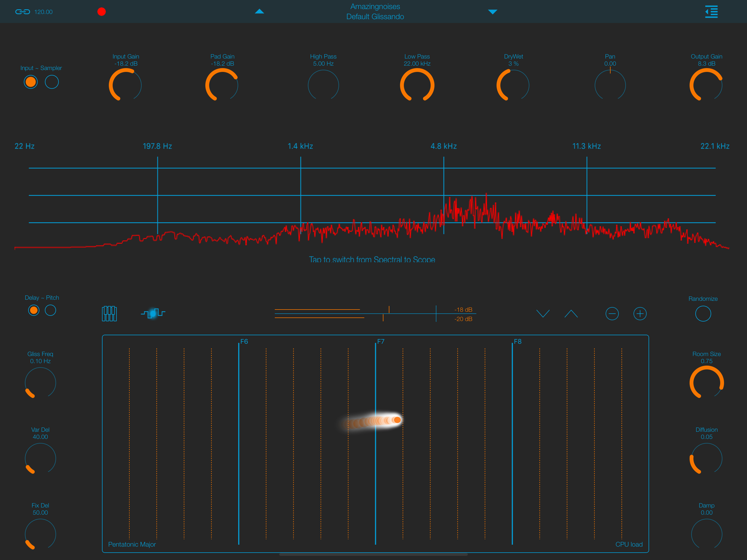Image resolution: width=747 pixels, height=560 pixels.
Task: Adjust the Gliss Freq knob
Action: [x=40, y=383]
